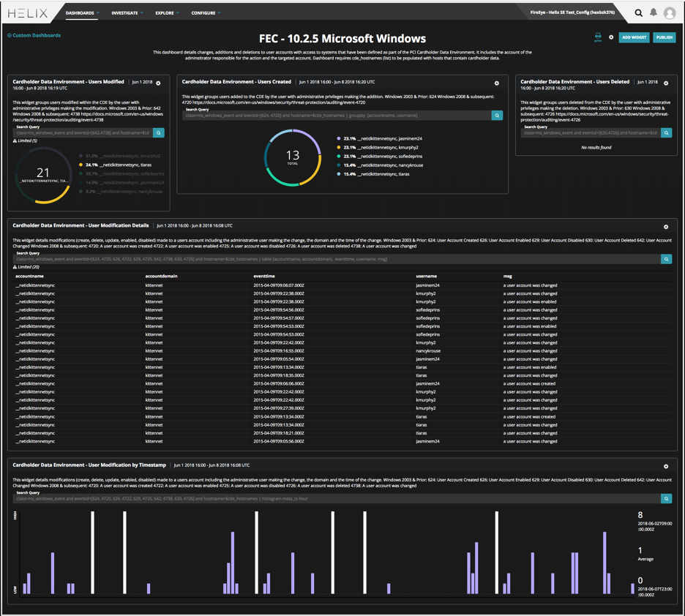
Task: Click the Users Deleted search query field
Action: (591, 132)
